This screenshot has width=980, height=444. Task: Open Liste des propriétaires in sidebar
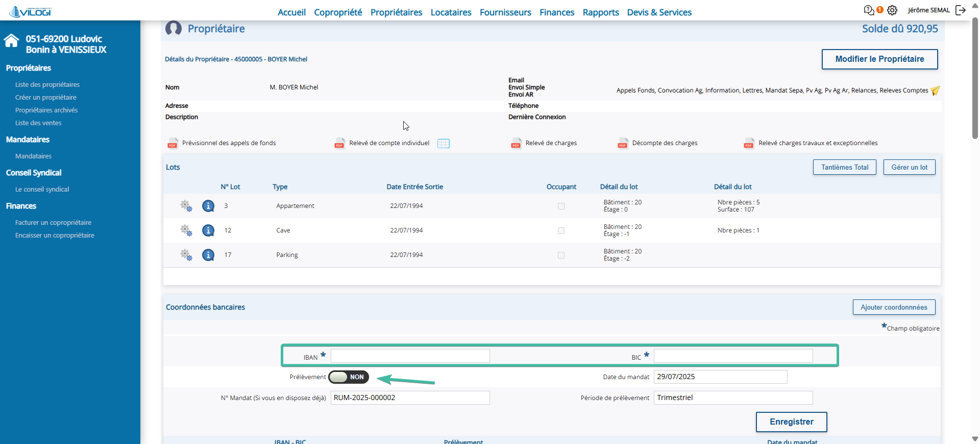point(47,85)
